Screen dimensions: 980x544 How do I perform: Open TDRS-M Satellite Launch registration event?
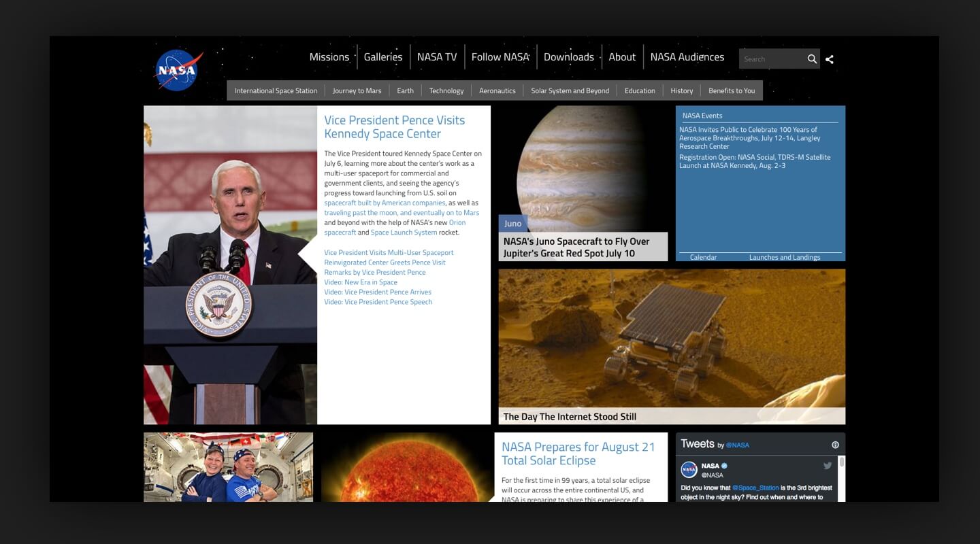(755, 161)
